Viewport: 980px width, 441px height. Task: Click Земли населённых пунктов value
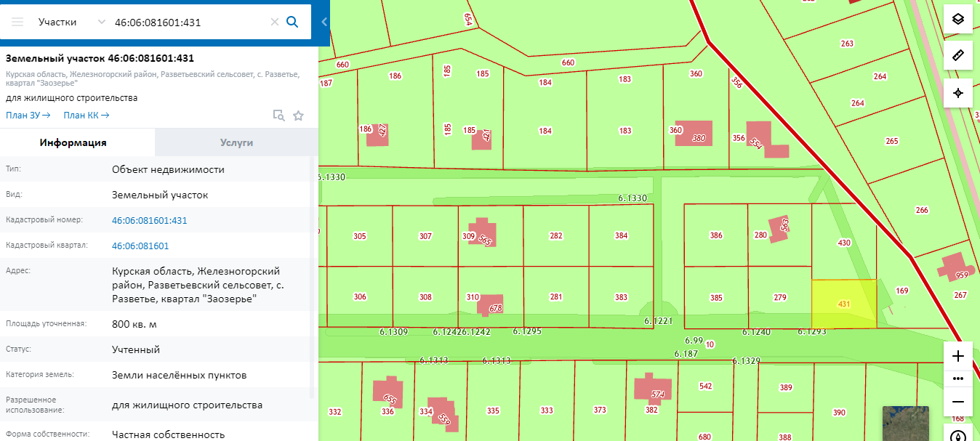tap(180, 375)
